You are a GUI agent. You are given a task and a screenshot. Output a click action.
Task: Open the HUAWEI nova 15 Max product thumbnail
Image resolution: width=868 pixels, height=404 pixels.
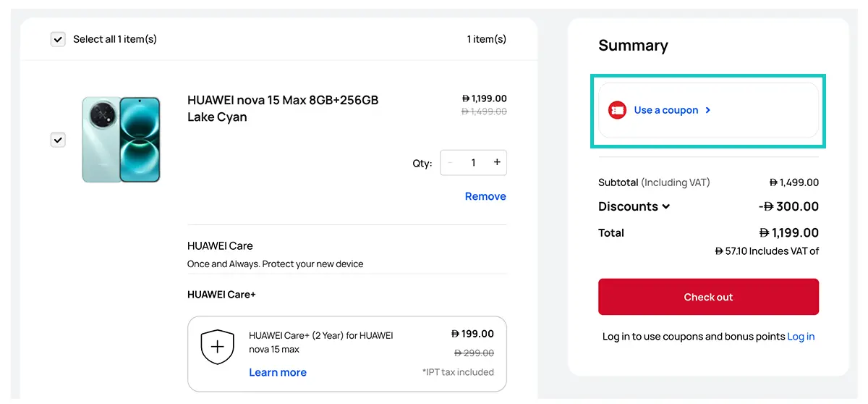coord(122,139)
